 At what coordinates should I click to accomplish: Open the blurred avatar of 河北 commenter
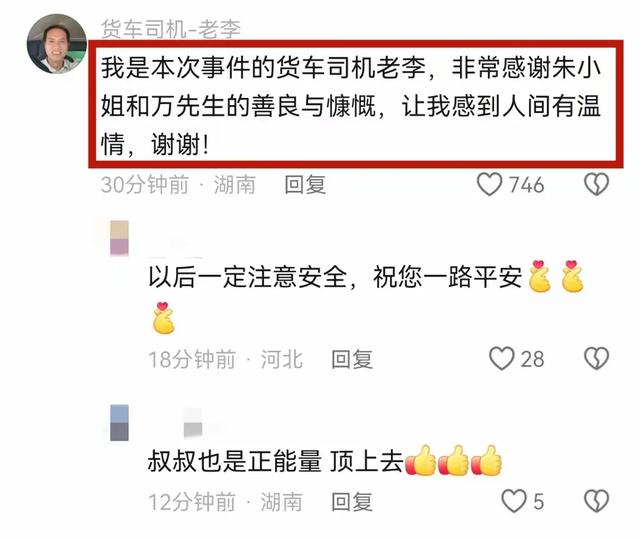(120, 237)
